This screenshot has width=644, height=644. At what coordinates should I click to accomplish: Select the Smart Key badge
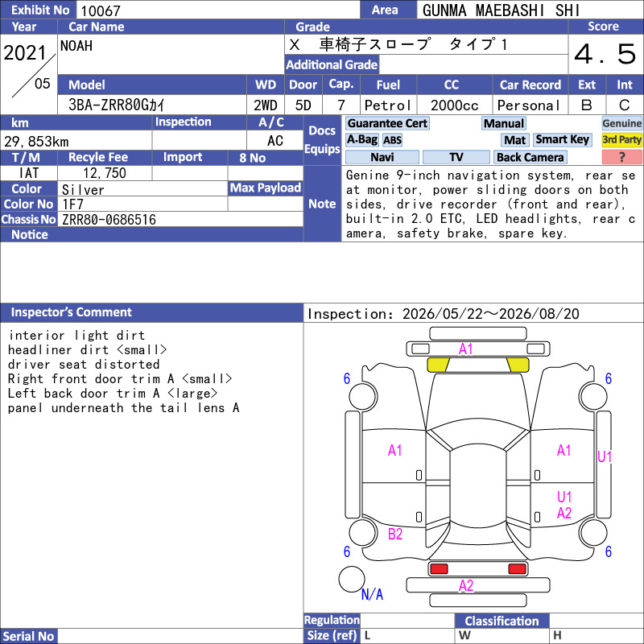pyautogui.click(x=562, y=140)
